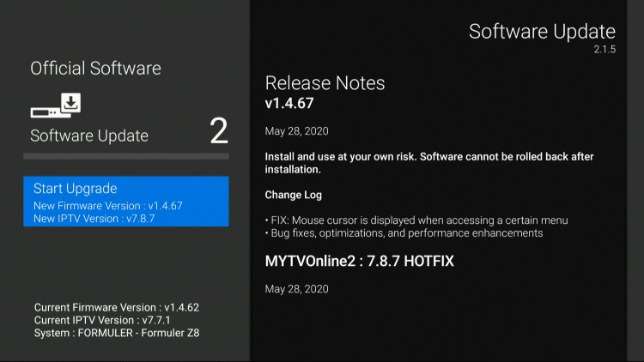Click the Software Update title at top right
This screenshot has width=644, height=362.
coord(542,32)
